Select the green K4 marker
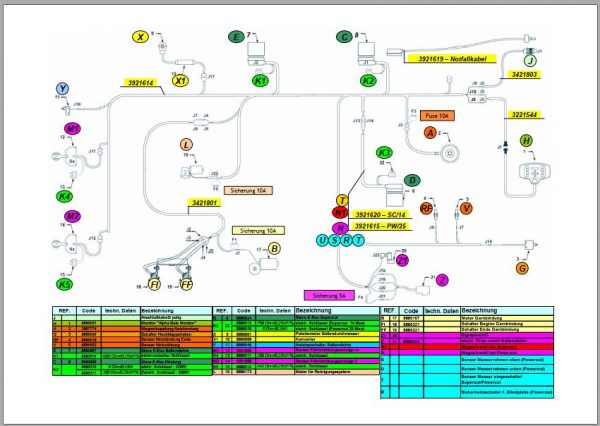The width and height of the screenshot is (600, 426). coord(64,196)
